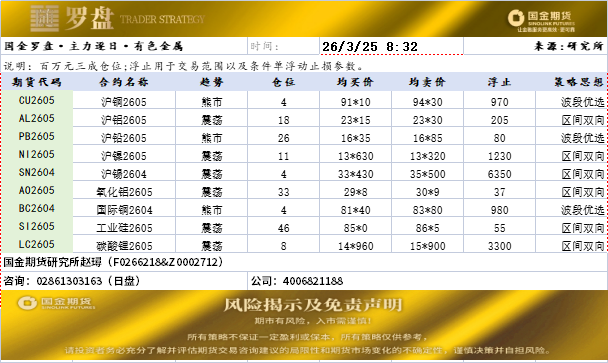
Task: Select the PB2605 code cell
Action: click(x=37, y=136)
